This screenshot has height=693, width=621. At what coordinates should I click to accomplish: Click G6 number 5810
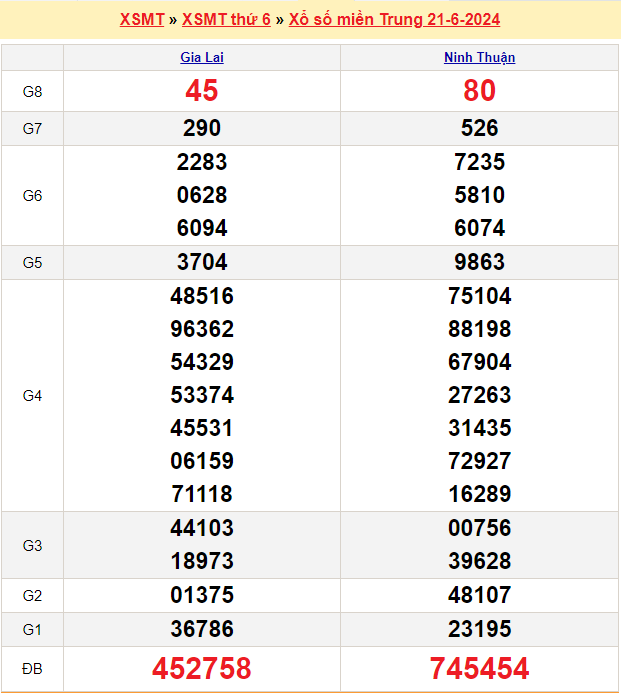coord(479,195)
